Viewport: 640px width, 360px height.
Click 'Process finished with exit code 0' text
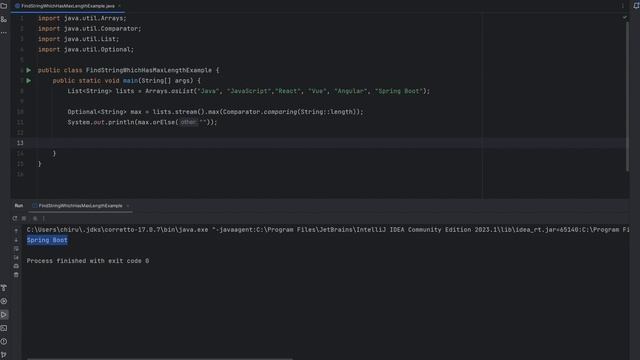click(x=88, y=261)
